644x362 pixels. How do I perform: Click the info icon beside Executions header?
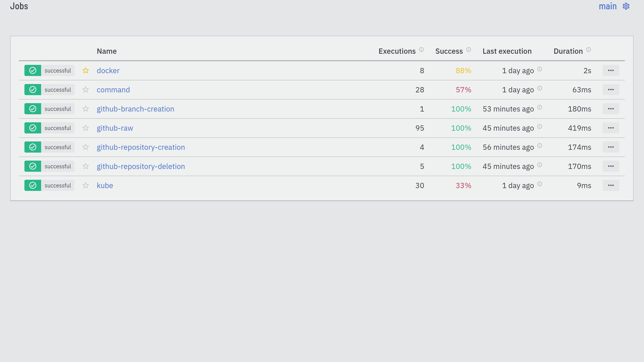click(x=421, y=49)
